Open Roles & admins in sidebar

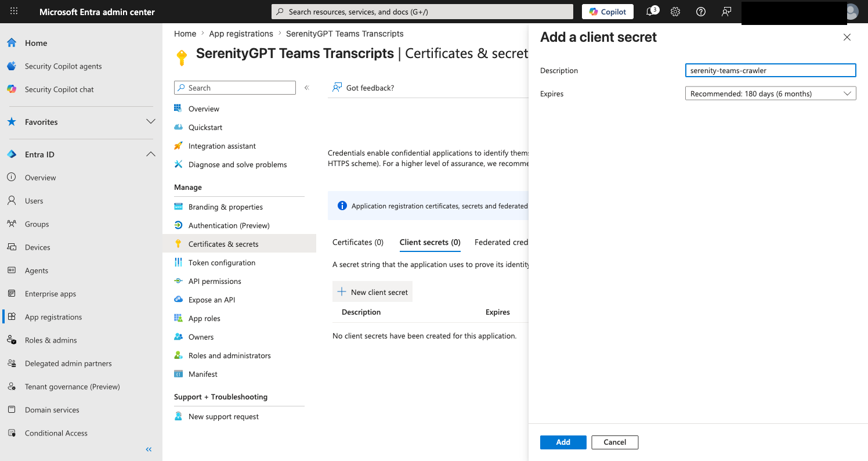pos(51,340)
